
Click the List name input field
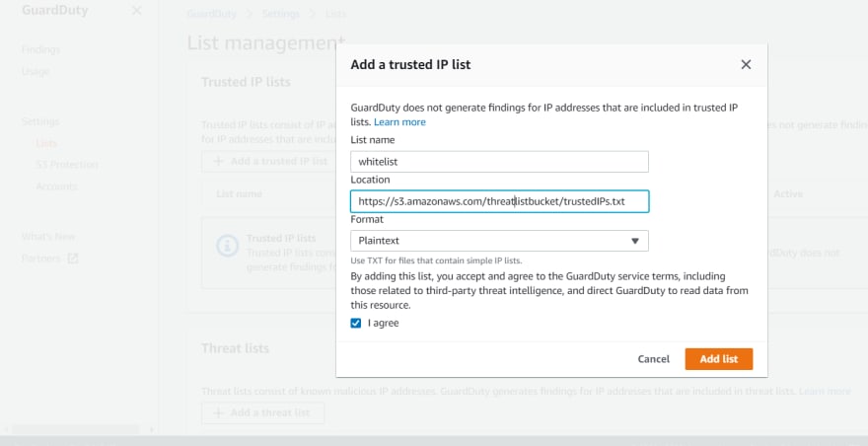pos(499,162)
